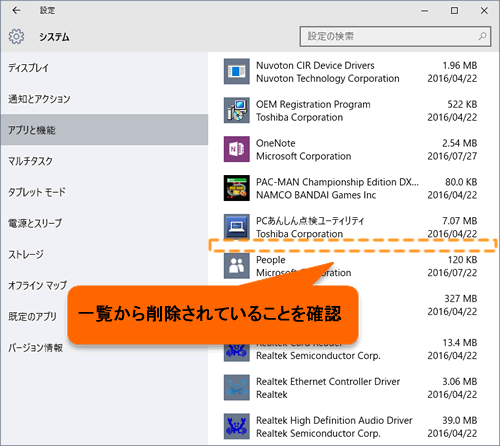Image resolution: width=500 pixels, height=446 pixels.
Task: Click the 2016/07/22 date for People
Action: tap(452, 273)
